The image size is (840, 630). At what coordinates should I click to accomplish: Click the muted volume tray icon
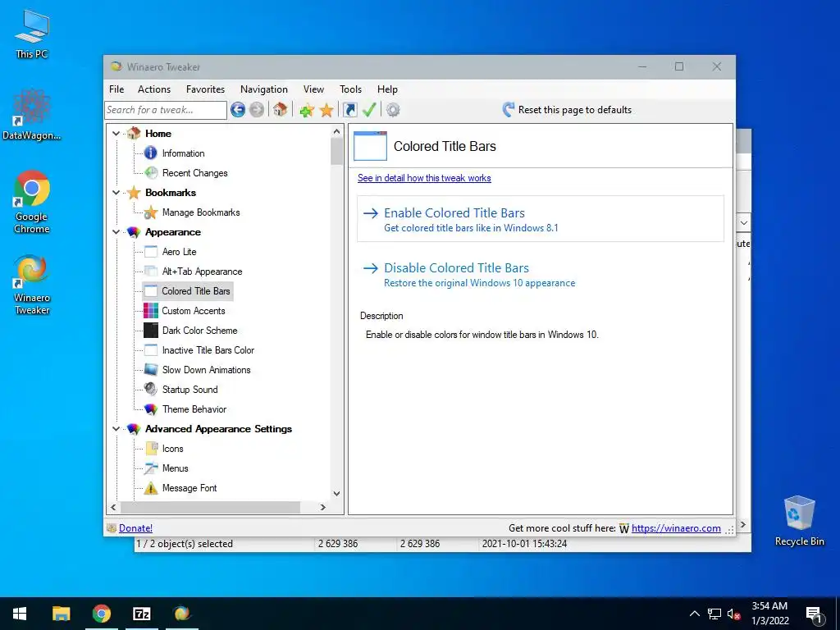(x=733, y=614)
